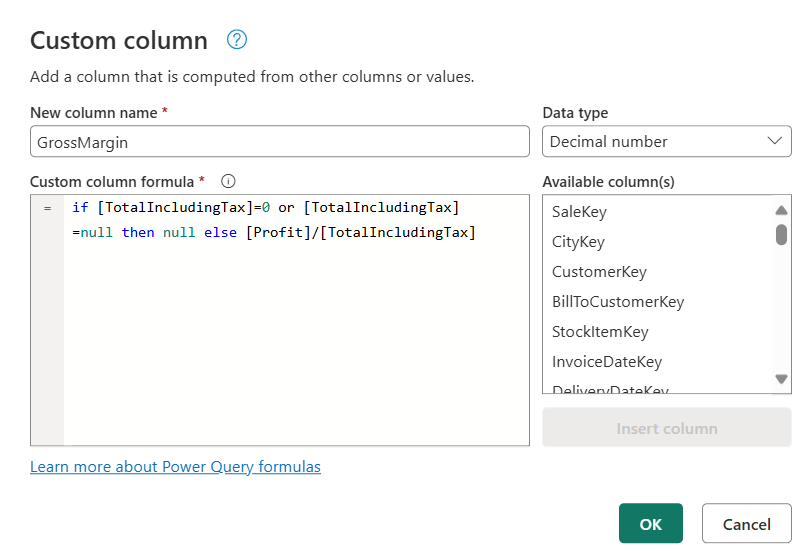811x551 pixels.
Task: Select the partially visible DeliveryDateKey item
Action: (610, 390)
